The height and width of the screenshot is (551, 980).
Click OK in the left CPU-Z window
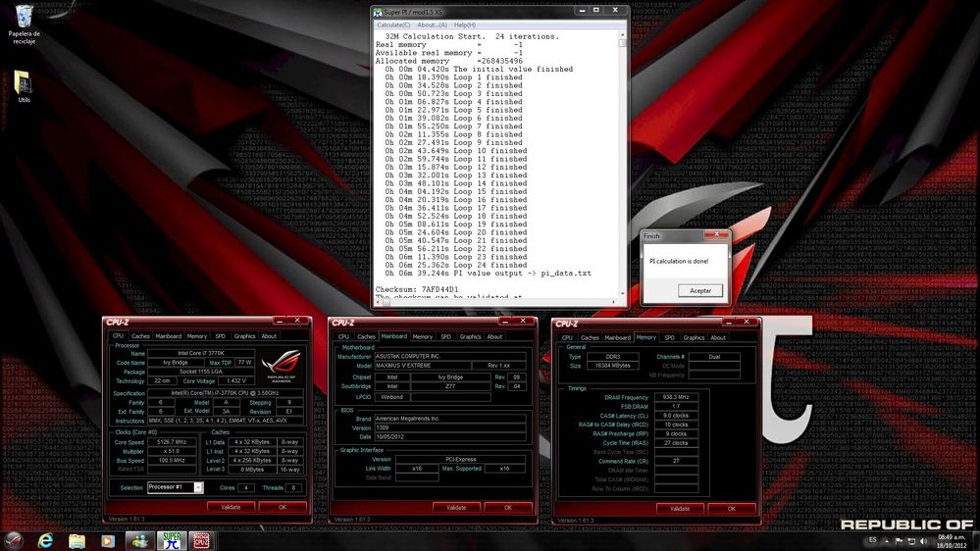click(283, 507)
